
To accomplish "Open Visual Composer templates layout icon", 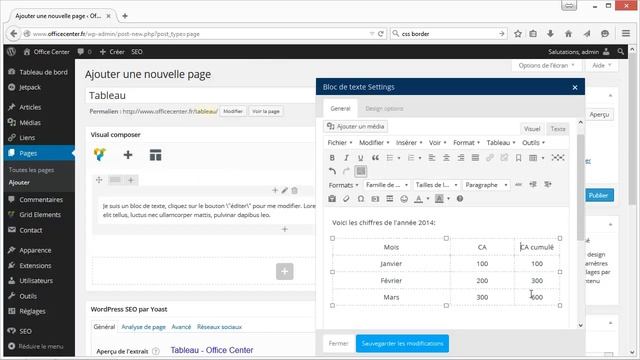I will [x=156, y=155].
